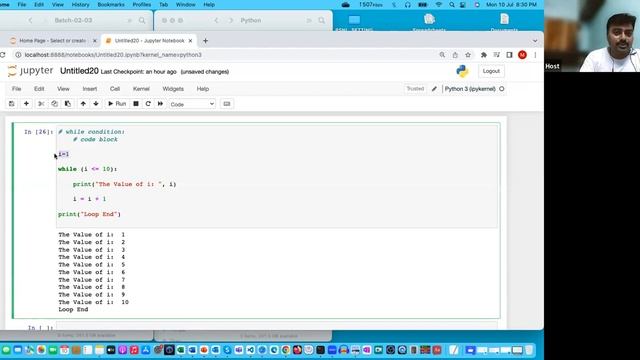Click the print("Loop End") code line
Image resolution: width=640 pixels, height=360 pixels.
89,214
